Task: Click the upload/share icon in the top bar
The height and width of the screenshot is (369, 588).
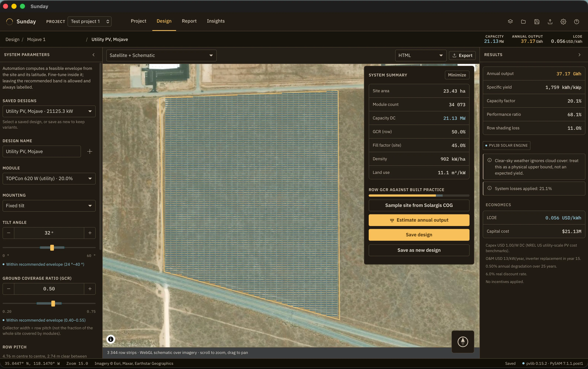Action: 550,22
